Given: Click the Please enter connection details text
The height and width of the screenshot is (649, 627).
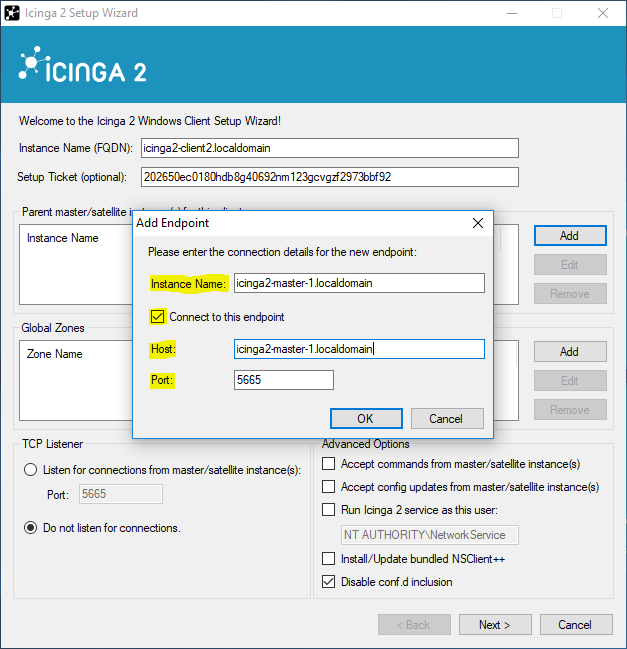Looking at the screenshot, I should (x=282, y=252).
